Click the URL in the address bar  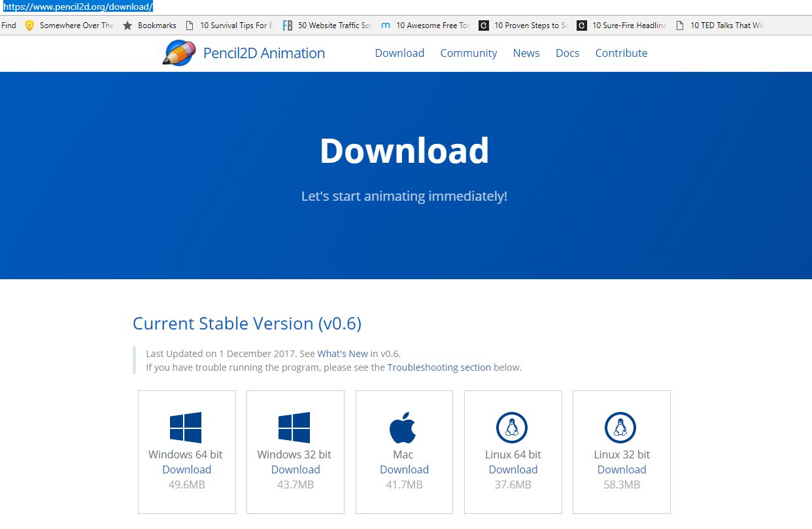(78, 7)
